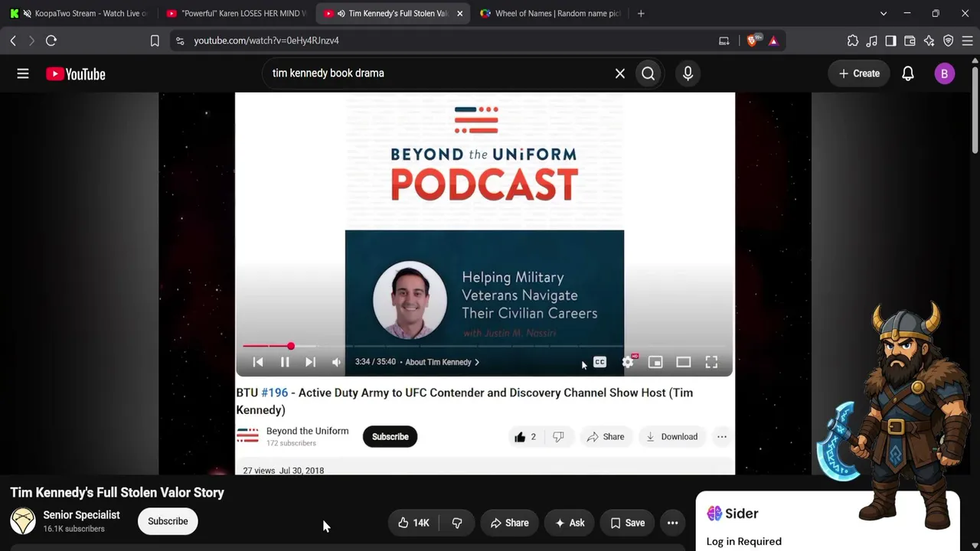980x551 pixels.
Task: Open the Beyond the Uniform channel name
Action: pyautogui.click(x=307, y=431)
